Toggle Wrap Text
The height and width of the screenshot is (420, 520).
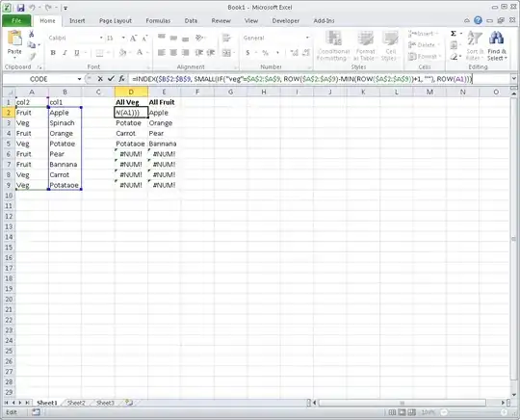[226, 38]
